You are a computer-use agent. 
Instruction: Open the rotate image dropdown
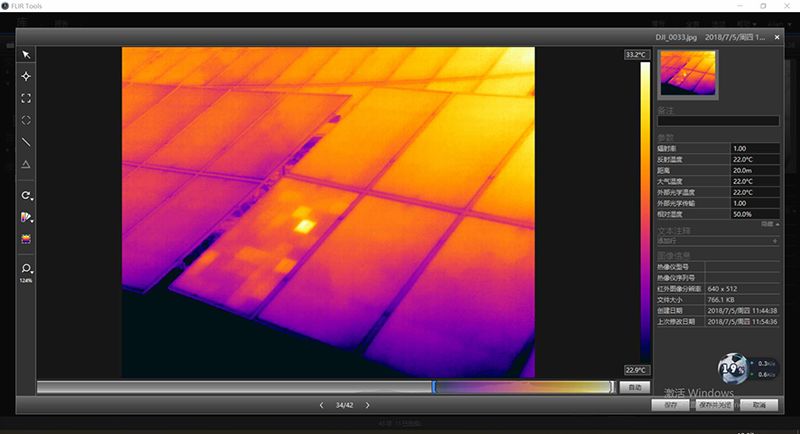coord(27,195)
